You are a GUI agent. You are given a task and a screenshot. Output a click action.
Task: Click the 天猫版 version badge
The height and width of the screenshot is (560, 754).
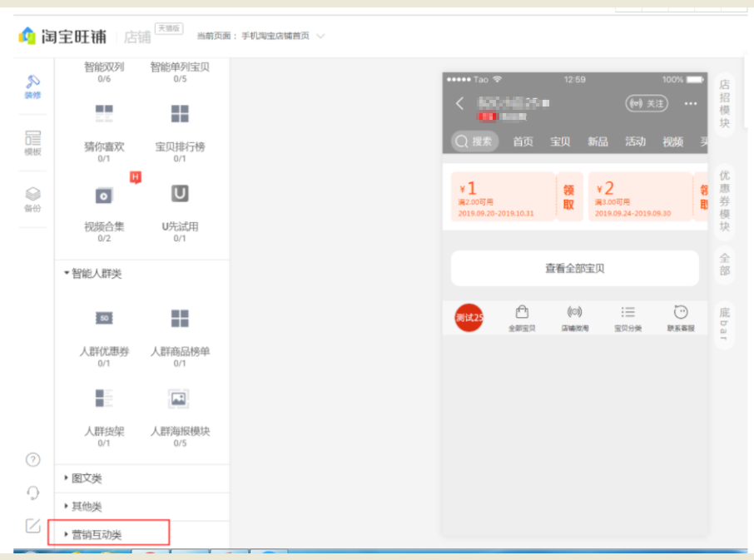click(169, 28)
